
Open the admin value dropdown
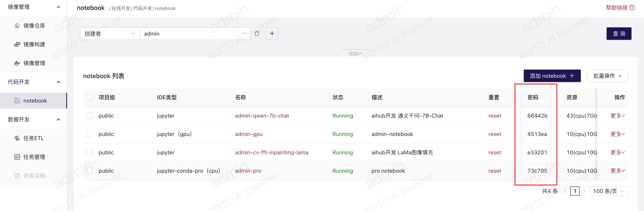point(195,34)
